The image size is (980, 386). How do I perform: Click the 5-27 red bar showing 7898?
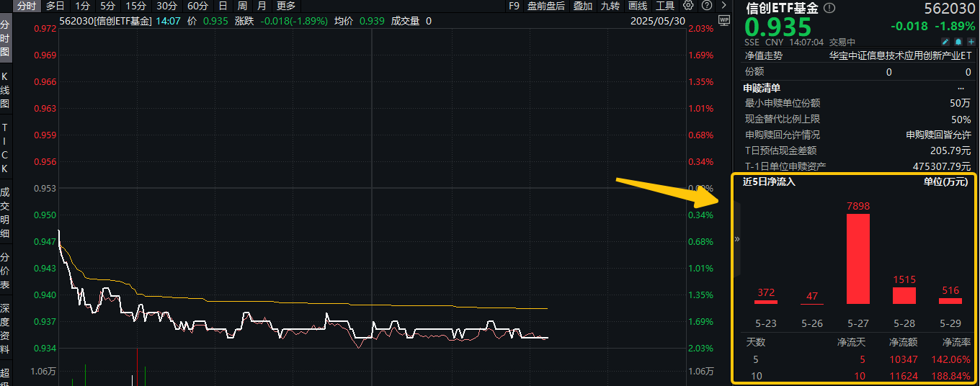coord(857,259)
